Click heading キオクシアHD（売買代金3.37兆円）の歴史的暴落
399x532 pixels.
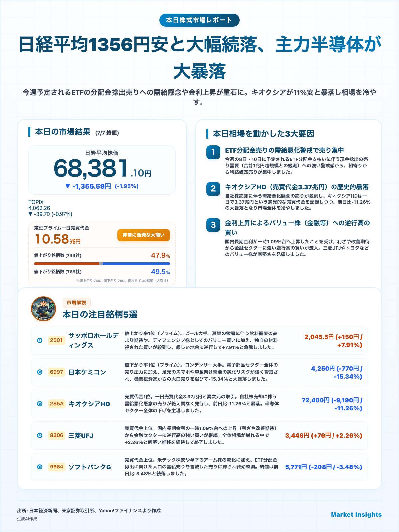297,187
